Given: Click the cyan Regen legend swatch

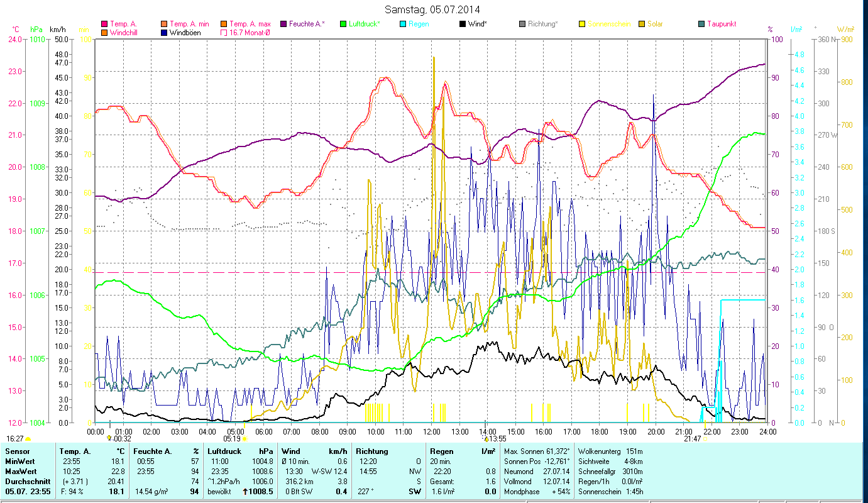Looking at the screenshot, I should (x=403, y=24).
